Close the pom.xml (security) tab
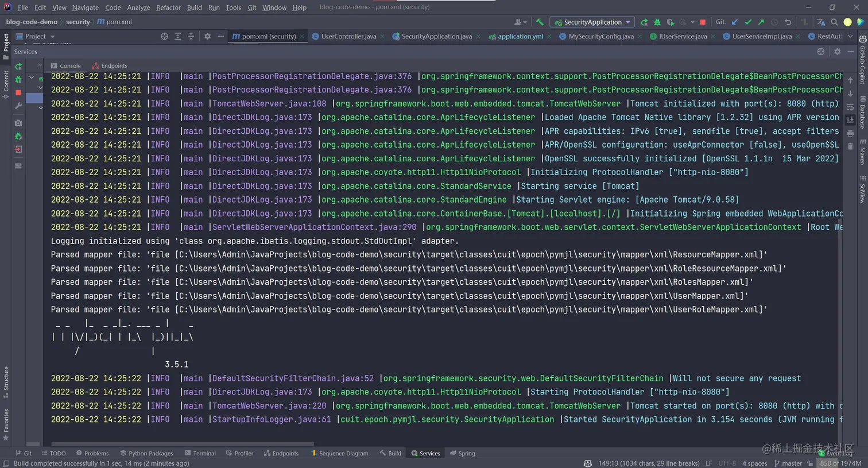This screenshot has width=868, height=468. 303,36
